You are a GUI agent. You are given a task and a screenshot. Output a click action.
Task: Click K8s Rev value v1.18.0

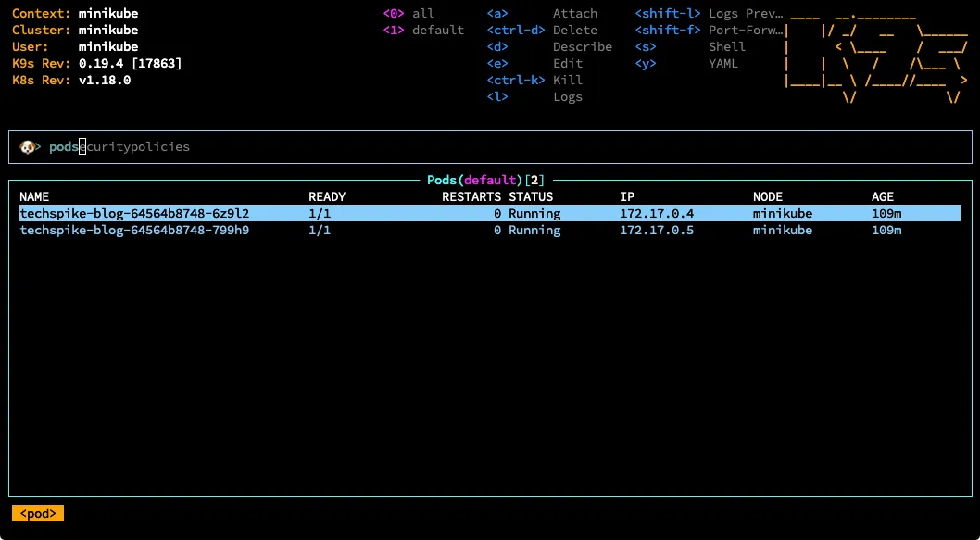105,80
